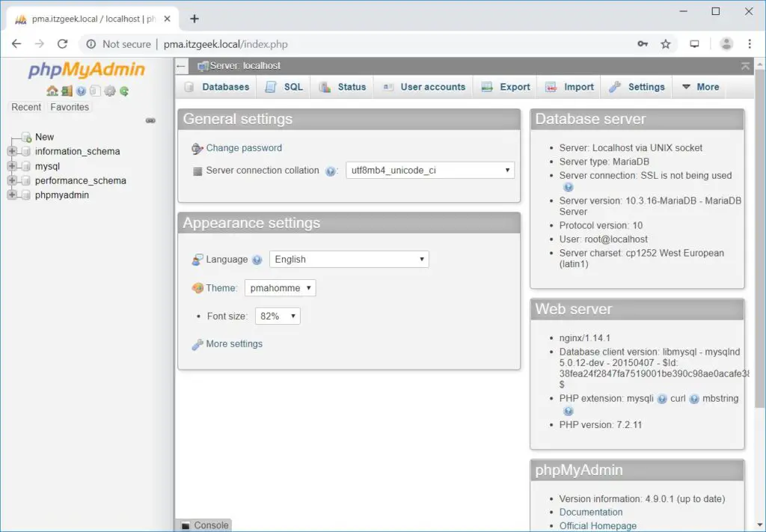Select the performance_schema database

coord(81,181)
